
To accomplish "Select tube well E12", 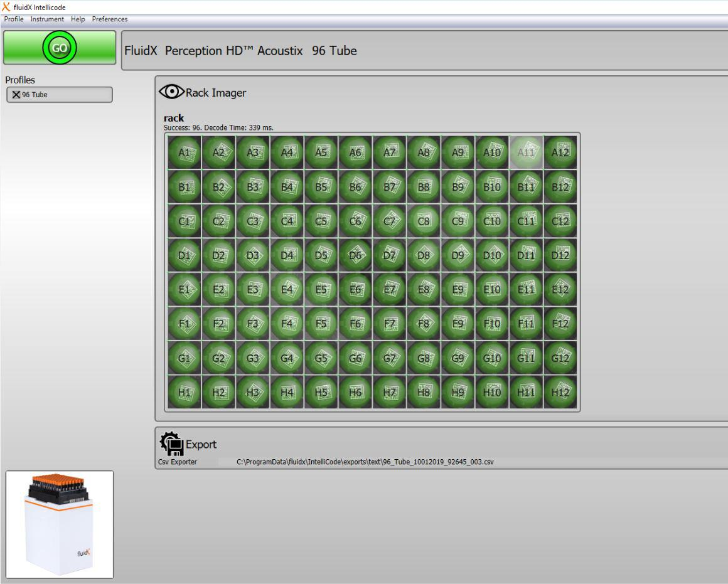I will pos(560,290).
